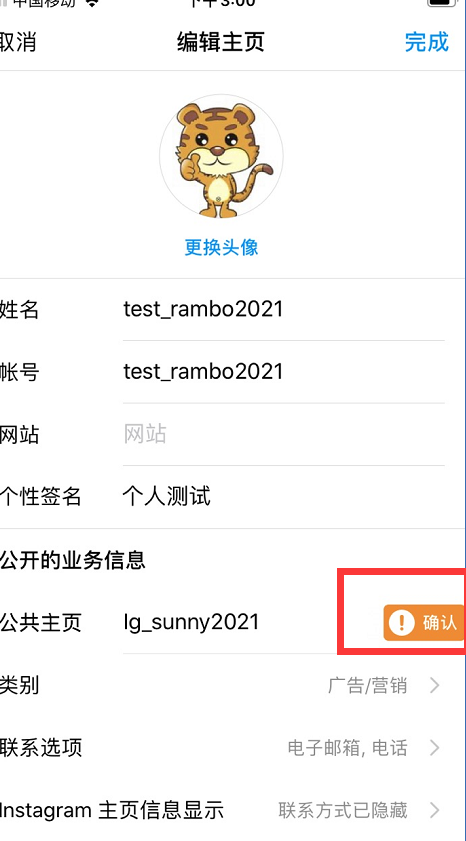This screenshot has width=466, height=841.
Task: Tap 取消 to cancel editing
Action: pos(17,42)
